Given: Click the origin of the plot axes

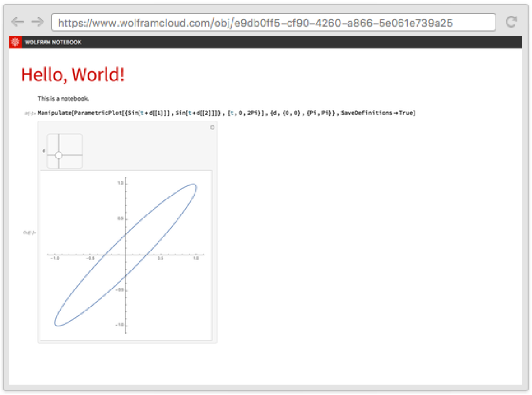Looking at the screenshot, I should [x=126, y=254].
